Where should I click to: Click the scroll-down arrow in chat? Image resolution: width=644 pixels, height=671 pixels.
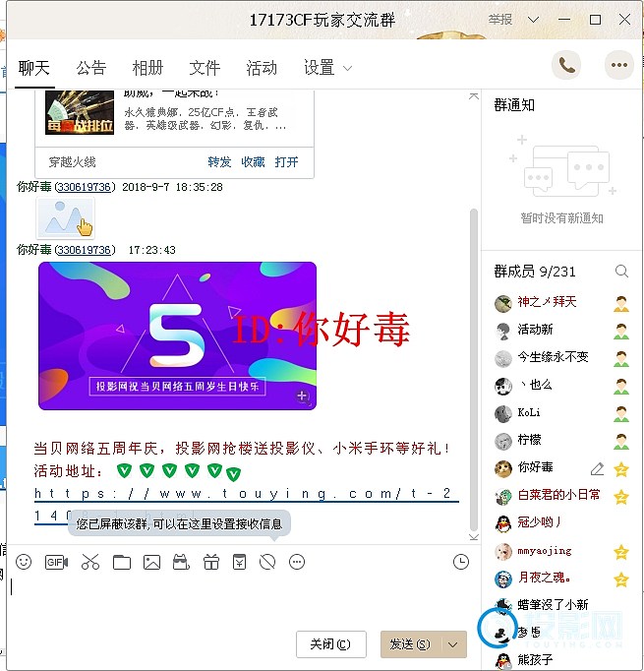[473, 537]
